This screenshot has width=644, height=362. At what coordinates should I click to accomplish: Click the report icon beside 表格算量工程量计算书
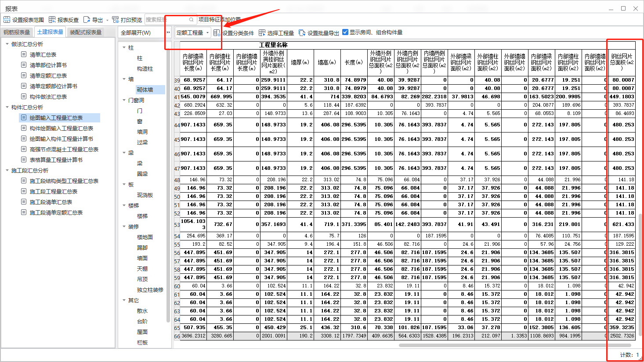pos(24,160)
